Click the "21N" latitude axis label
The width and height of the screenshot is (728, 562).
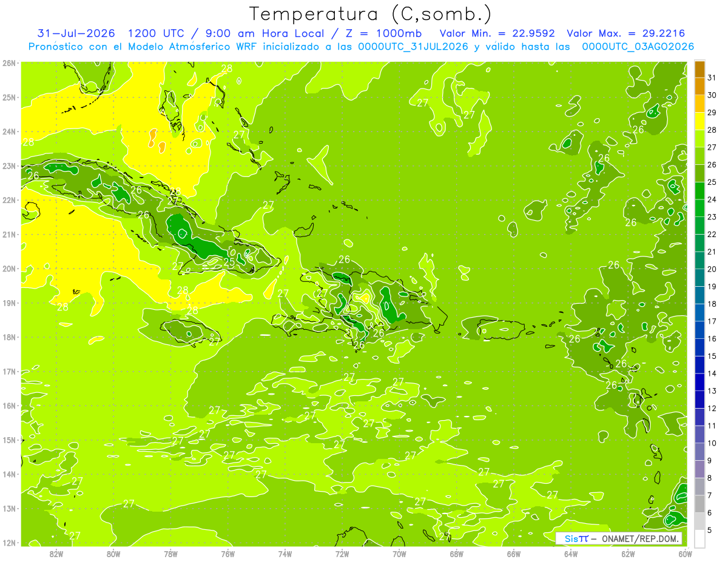(x=9, y=235)
